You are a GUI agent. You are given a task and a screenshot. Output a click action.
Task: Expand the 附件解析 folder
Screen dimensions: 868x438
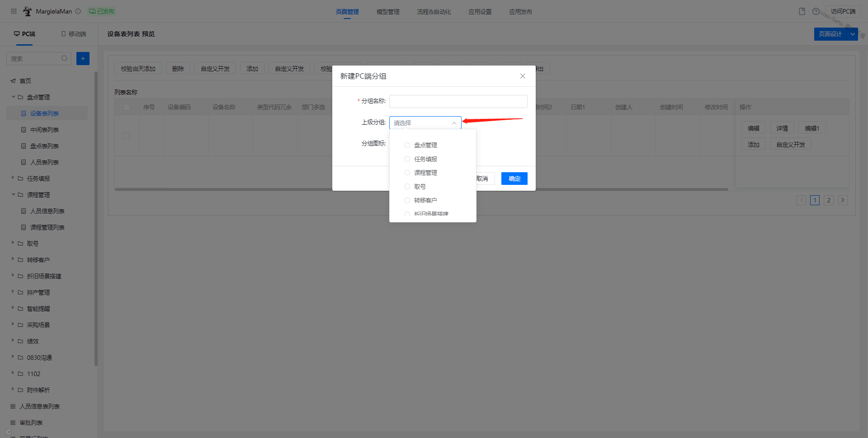click(13, 390)
